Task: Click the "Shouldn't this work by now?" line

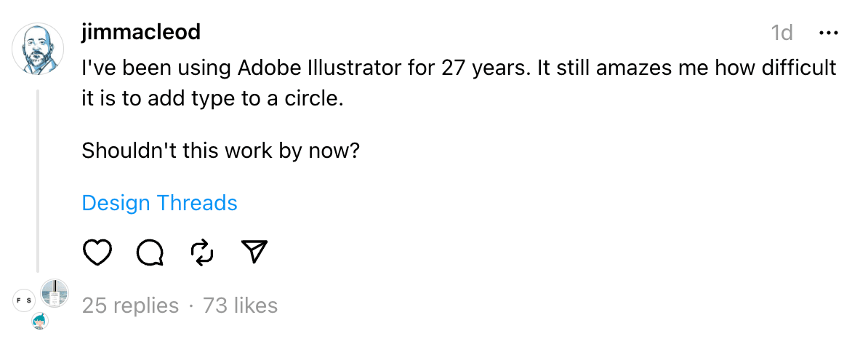Action: pos(221,151)
